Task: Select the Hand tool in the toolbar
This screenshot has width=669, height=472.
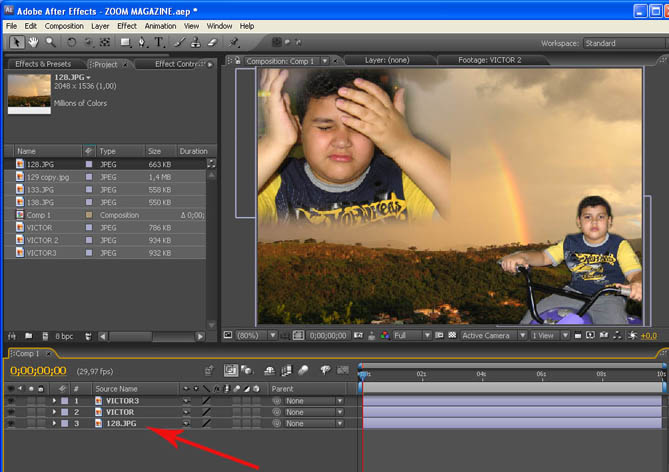Action: click(x=34, y=43)
